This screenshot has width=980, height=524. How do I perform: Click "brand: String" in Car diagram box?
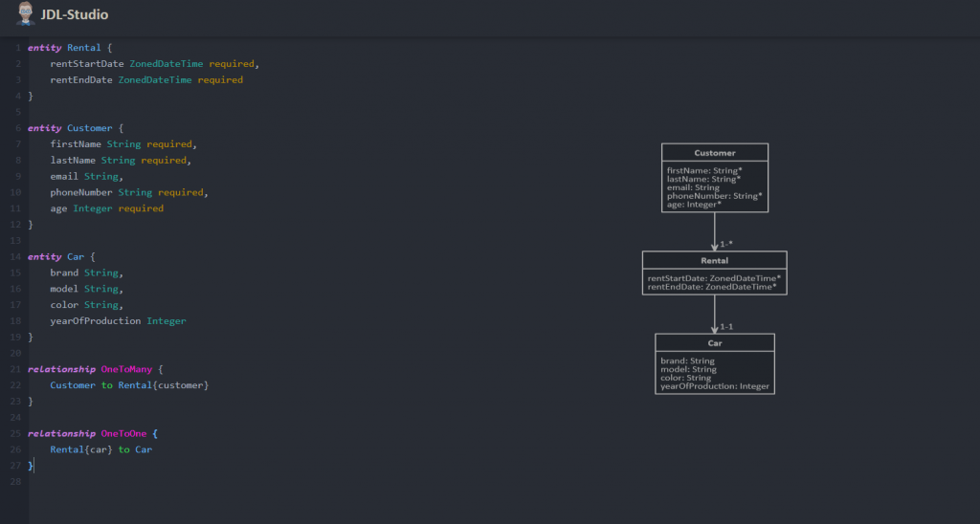pyautogui.click(x=687, y=361)
